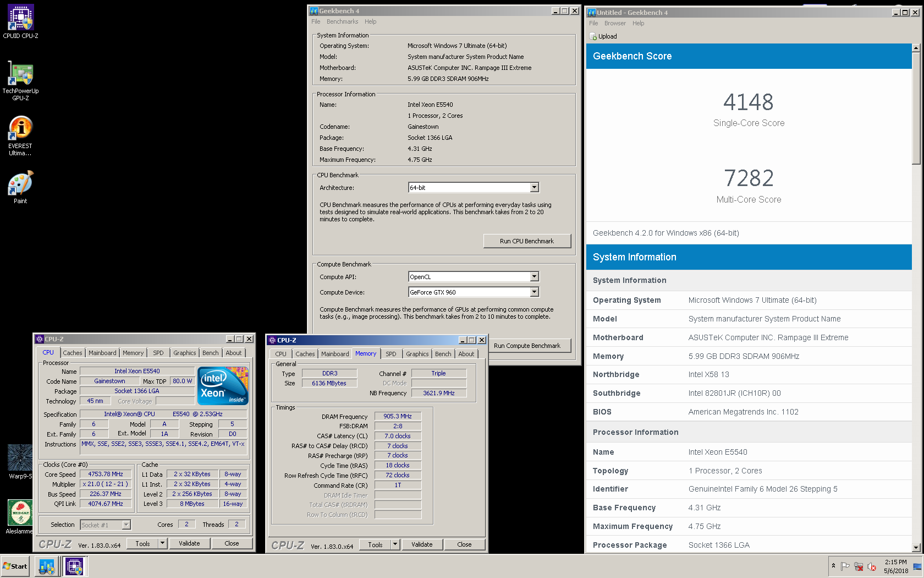924x578 pixels.
Task: Expand the Compute Device GeForce GTX 960 dropdown
Action: (534, 292)
